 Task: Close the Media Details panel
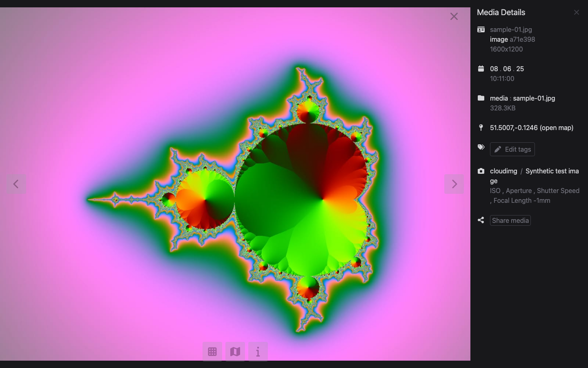(x=576, y=12)
